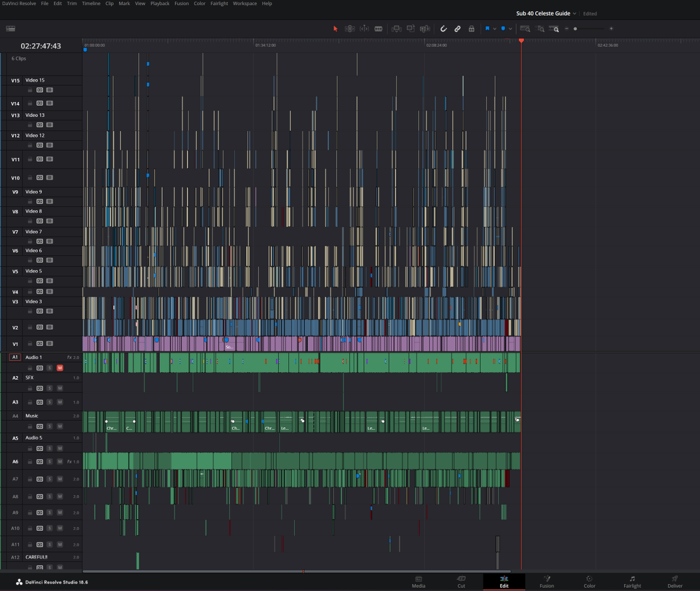Click the Replace Clip toolbar icon
The image size is (700, 591).
pos(425,29)
